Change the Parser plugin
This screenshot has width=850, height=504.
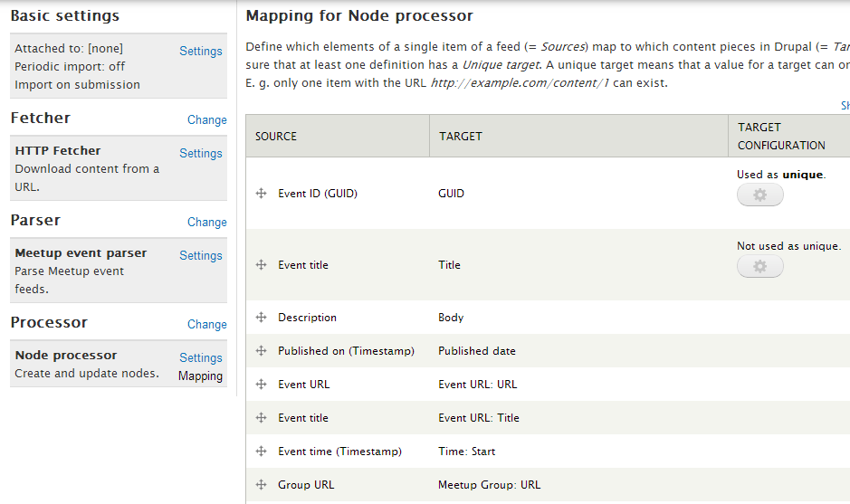coord(207,223)
